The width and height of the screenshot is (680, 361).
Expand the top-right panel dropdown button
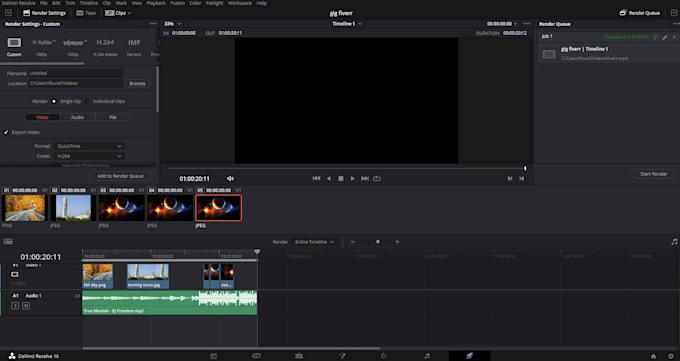coord(674,13)
